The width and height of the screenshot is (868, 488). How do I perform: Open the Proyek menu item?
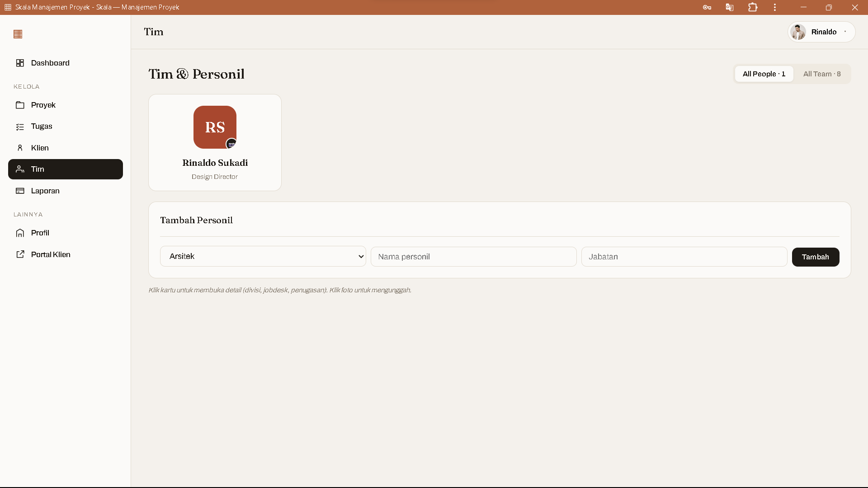66,105
